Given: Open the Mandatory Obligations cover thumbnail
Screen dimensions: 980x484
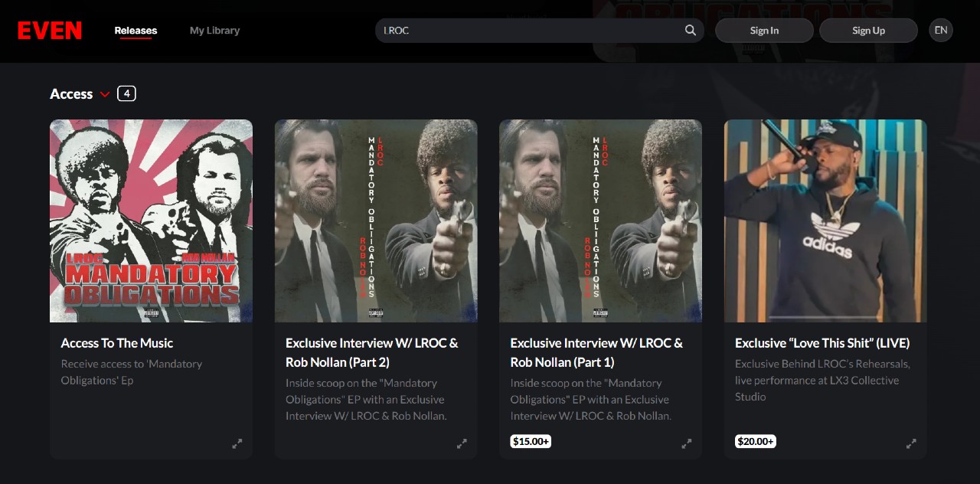Looking at the screenshot, I should coord(151,221).
